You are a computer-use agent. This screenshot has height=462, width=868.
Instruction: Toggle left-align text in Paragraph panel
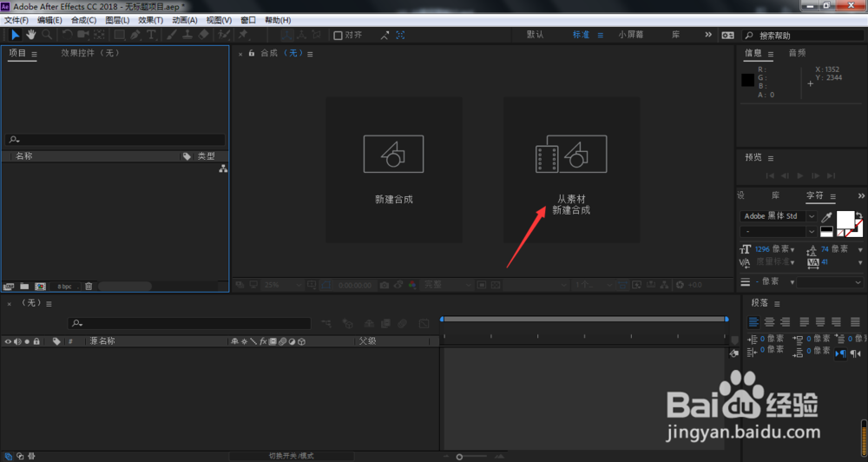753,322
